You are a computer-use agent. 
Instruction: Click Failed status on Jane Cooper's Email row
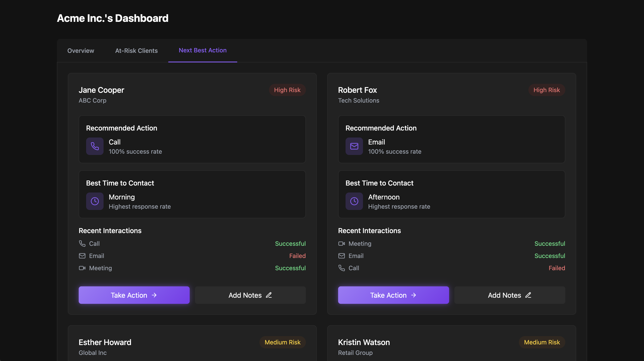click(x=297, y=256)
